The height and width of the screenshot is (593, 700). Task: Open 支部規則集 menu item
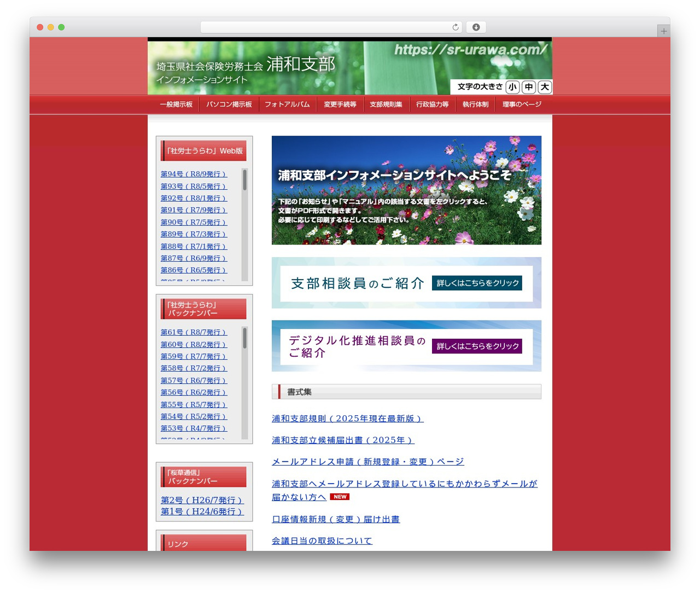(x=386, y=104)
